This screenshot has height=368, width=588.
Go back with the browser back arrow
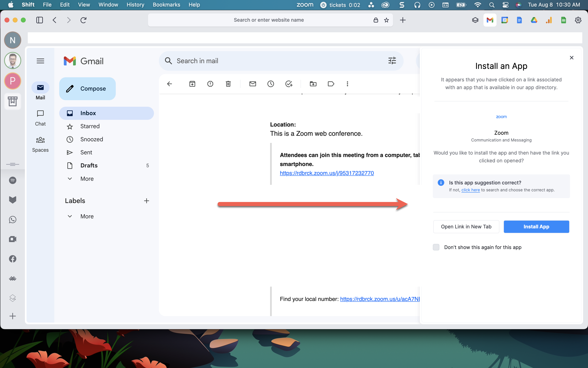55,20
